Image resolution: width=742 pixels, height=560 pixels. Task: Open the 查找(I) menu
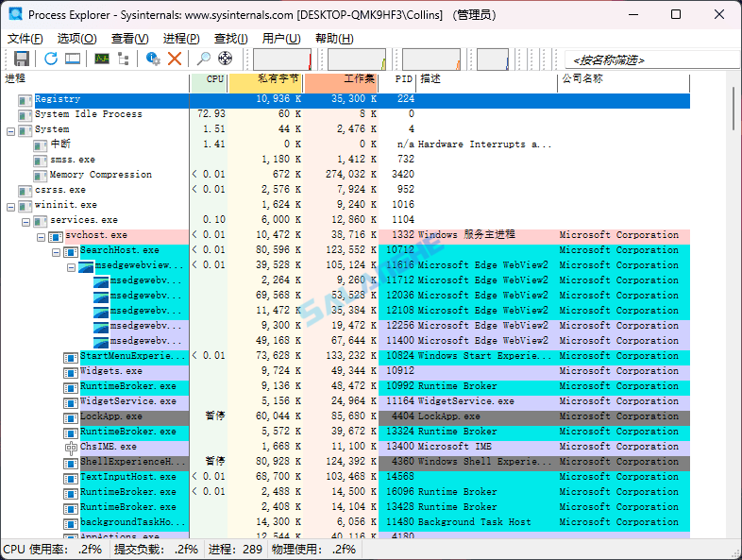pos(231,39)
